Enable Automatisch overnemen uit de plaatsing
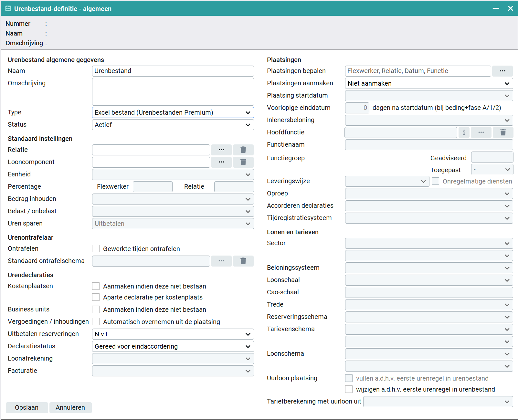The width and height of the screenshot is (518, 420). tap(96, 322)
